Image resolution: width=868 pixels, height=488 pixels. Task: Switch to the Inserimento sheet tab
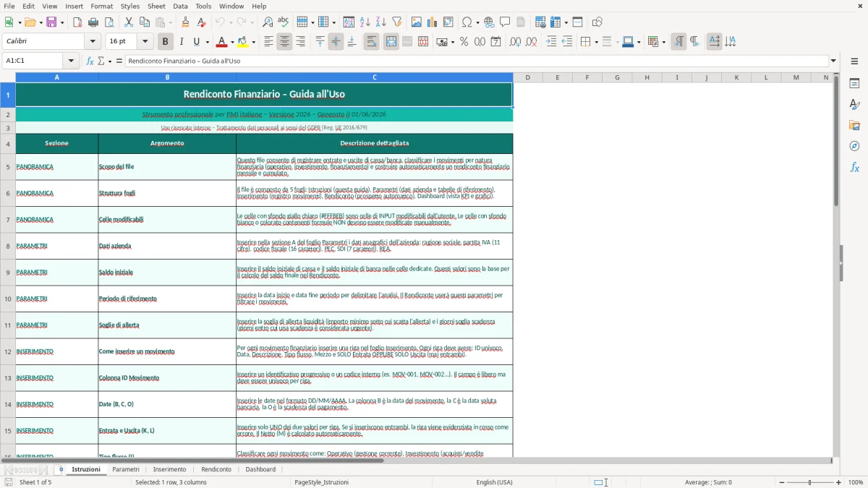(x=169, y=469)
